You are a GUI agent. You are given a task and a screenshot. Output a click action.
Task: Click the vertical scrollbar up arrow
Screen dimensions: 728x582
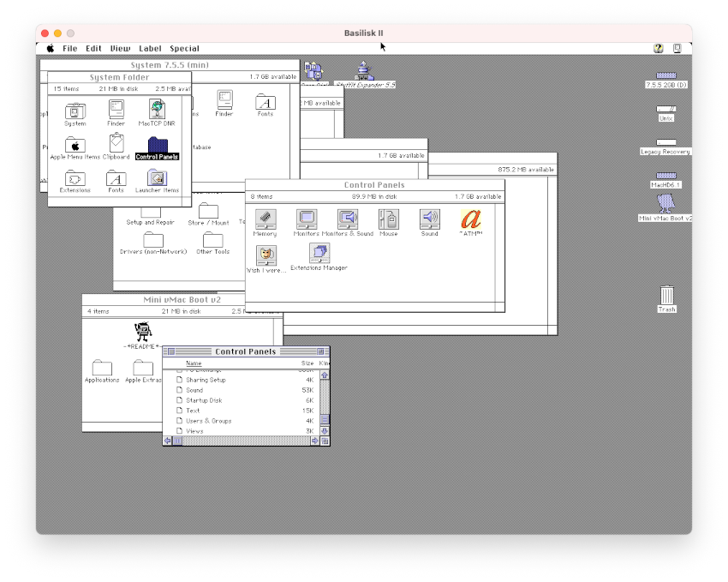(x=325, y=375)
